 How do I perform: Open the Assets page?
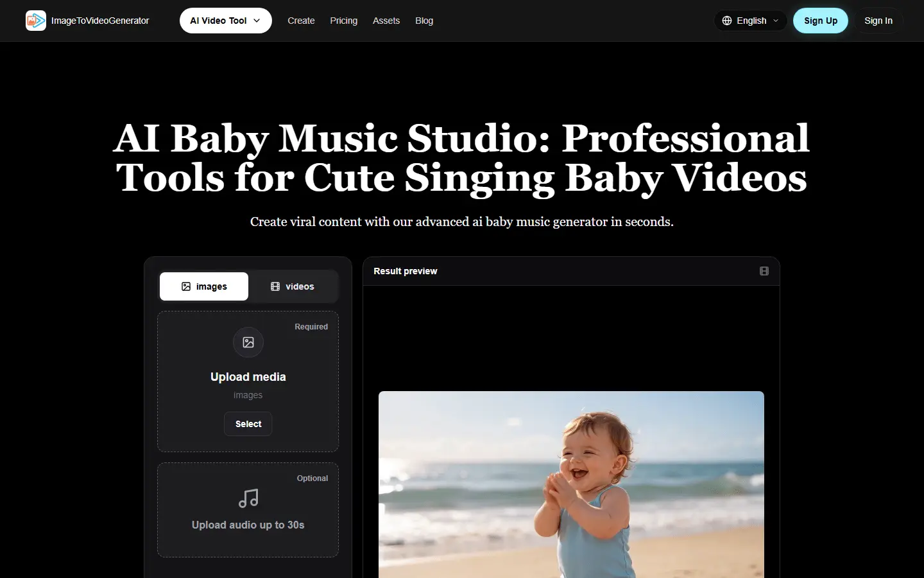(386, 21)
